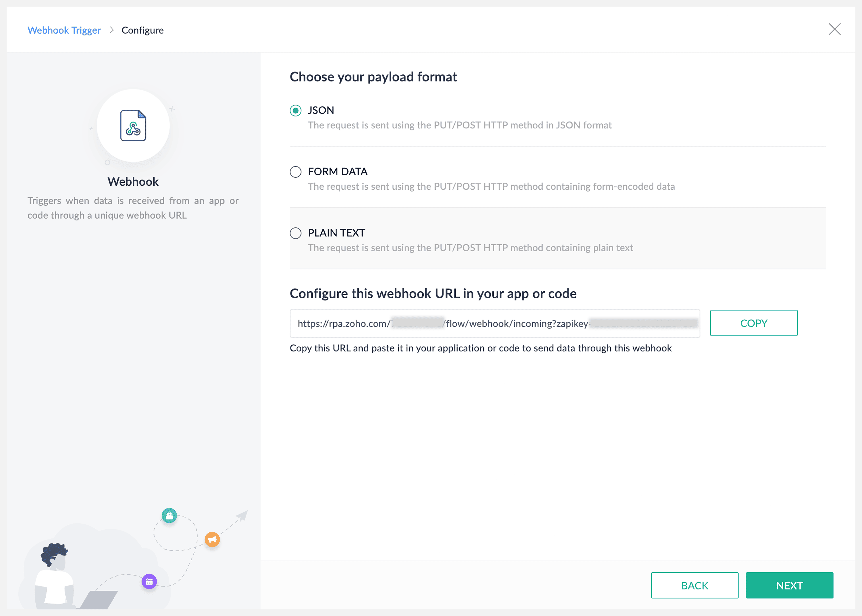The image size is (862, 616).
Task: Click the Configure breadcrumb item
Action: (143, 30)
